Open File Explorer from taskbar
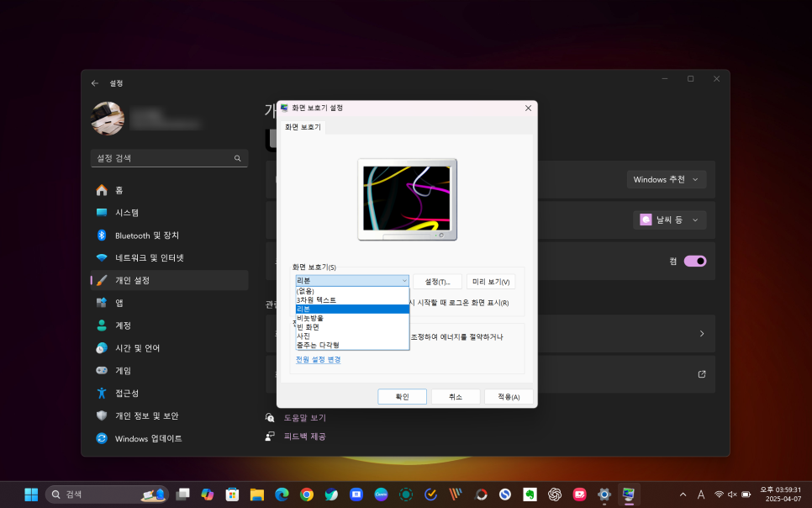Viewport: 812px width, 508px height. point(257,495)
